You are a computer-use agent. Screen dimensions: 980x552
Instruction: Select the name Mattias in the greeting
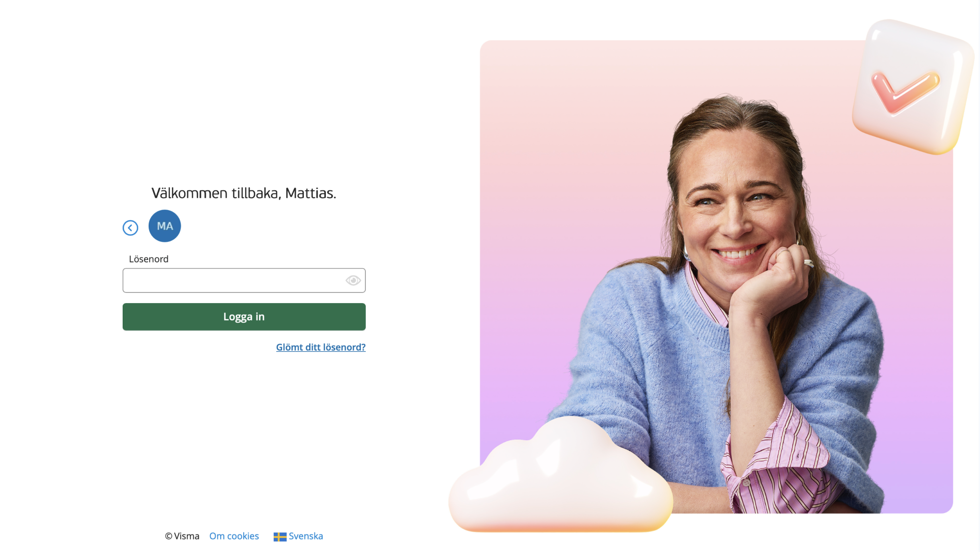(x=310, y=193)
